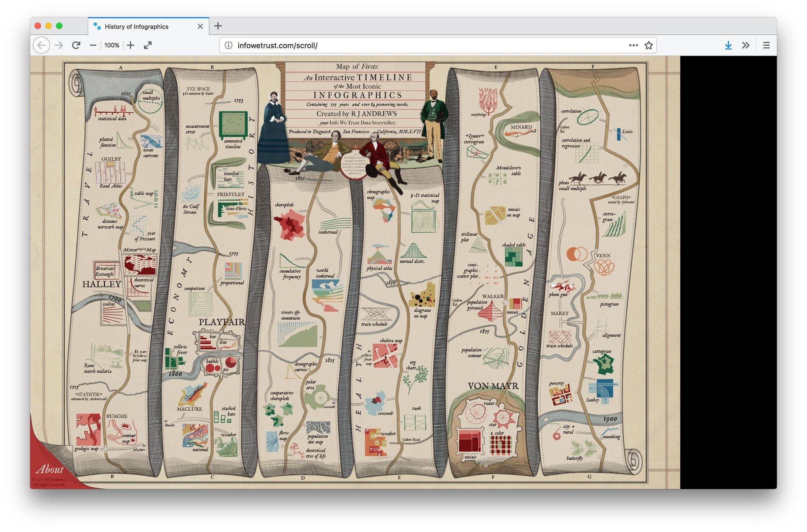
Task: Open the downloads arrow icon
Action: coord(728,45)
